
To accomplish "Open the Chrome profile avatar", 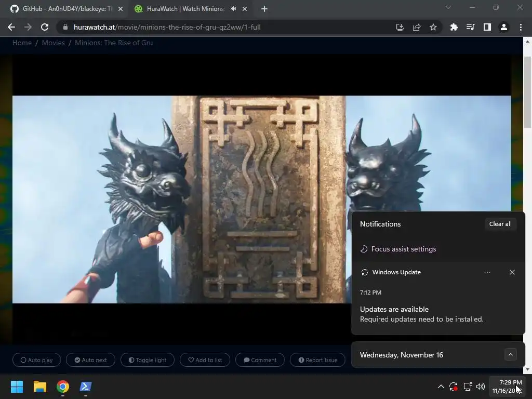I will (504, 27).
